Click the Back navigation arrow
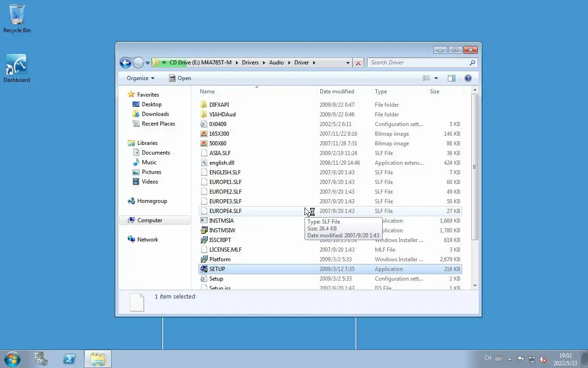The width and height of the screenshot is (588, 368). 125,63
